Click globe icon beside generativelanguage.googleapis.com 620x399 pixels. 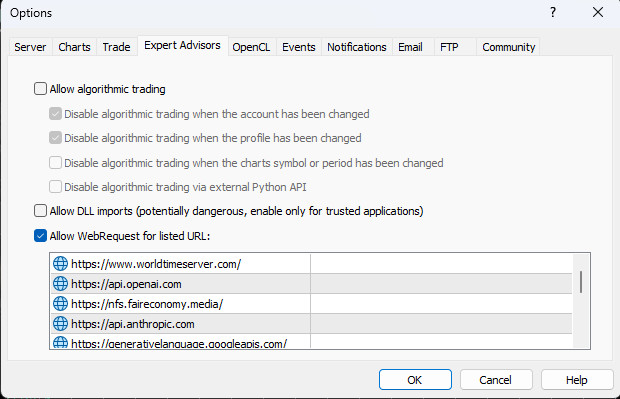60,342
